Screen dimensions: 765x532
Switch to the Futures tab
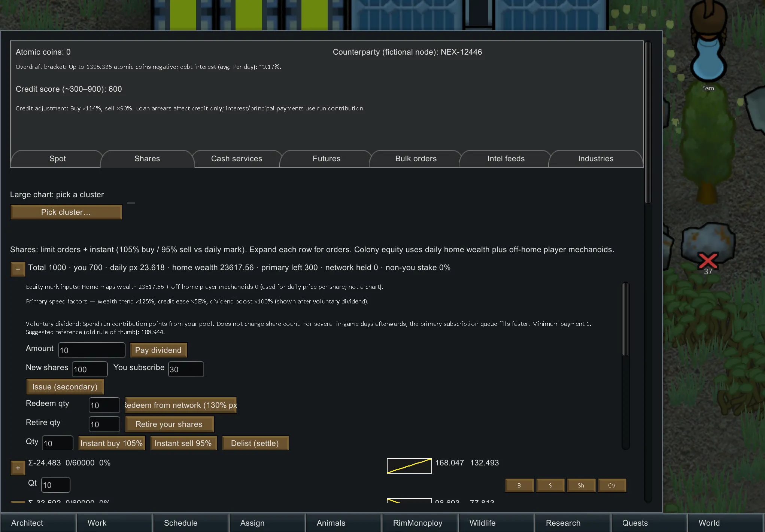(x=326, y=159)
